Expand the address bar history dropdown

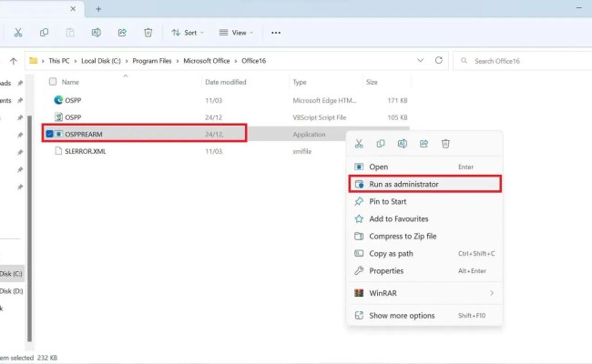click(x=420, y=60)
